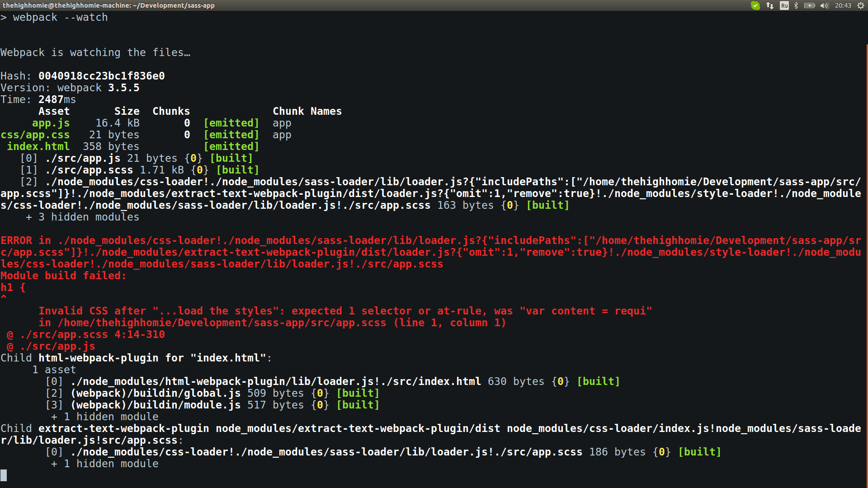Click the '16.4 kB' size value
This screenshot has width=868, height=488.
[118, 123]
